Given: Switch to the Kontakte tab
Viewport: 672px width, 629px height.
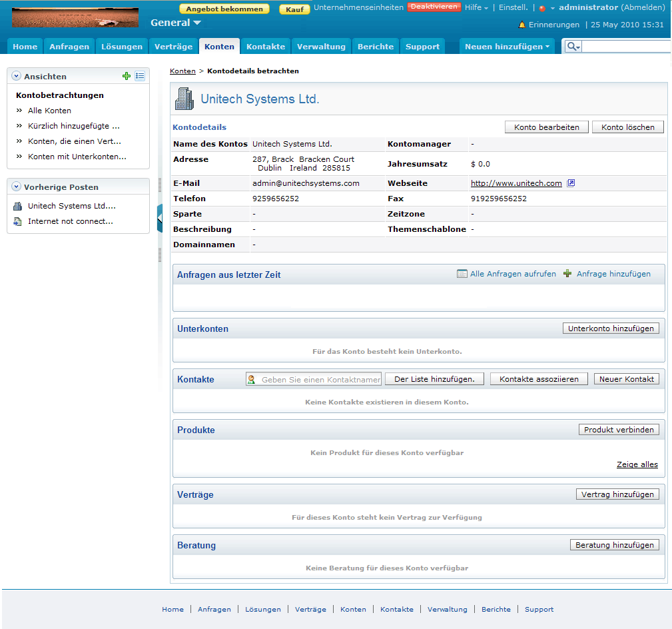Looking at the screenshot, I should click(266, 46).
